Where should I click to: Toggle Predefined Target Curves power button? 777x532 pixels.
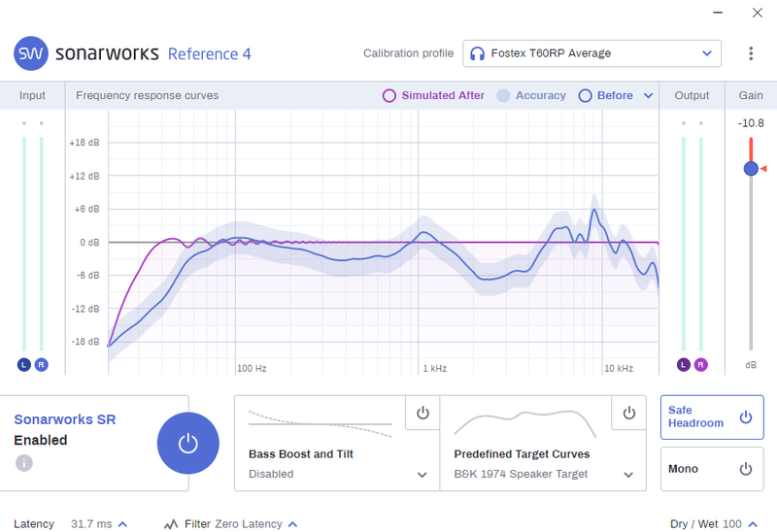point(628,413)
